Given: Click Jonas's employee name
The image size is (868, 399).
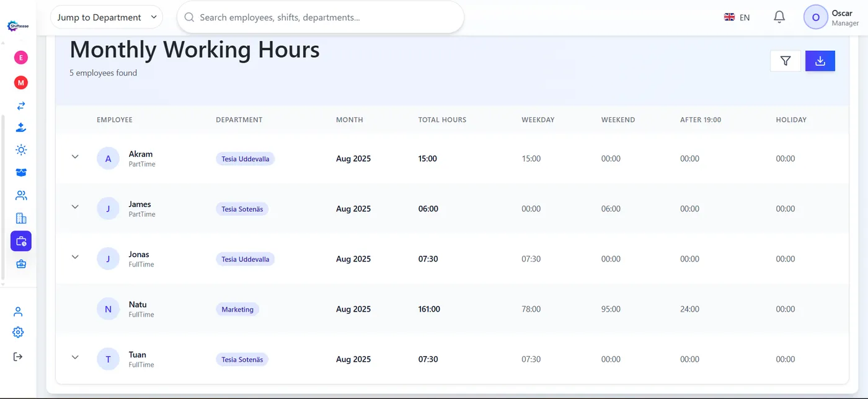Looking at the screenshot, I should (139, 255).
